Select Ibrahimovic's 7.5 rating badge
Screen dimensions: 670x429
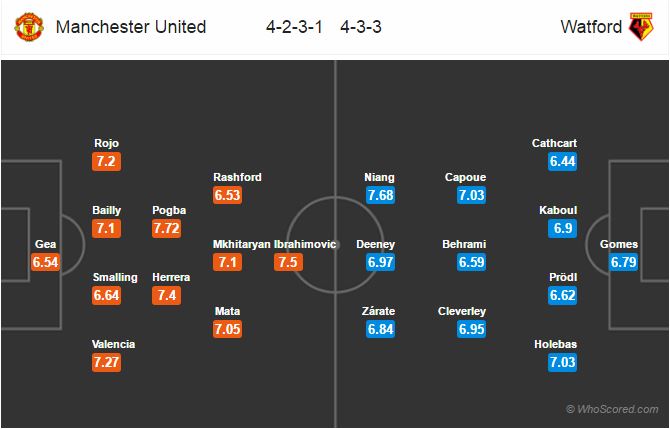point(288,262)
